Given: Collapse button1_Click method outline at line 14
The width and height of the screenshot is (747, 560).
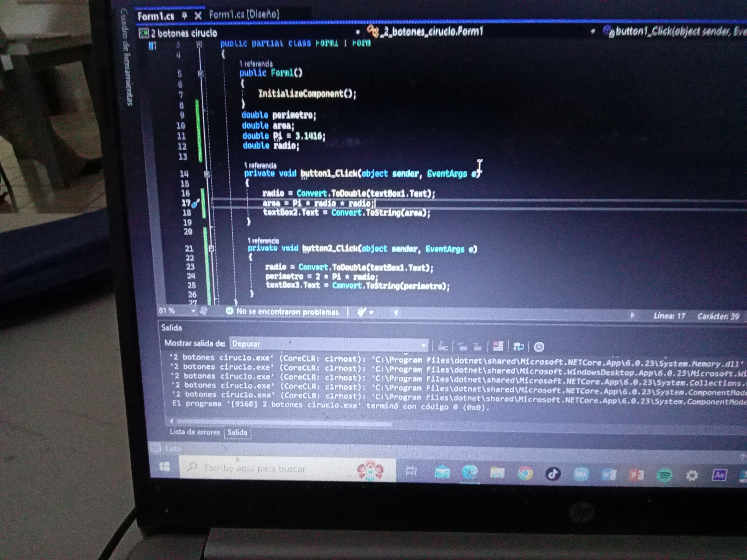Looking at the screenshot, I should click(x=207, y=174).
